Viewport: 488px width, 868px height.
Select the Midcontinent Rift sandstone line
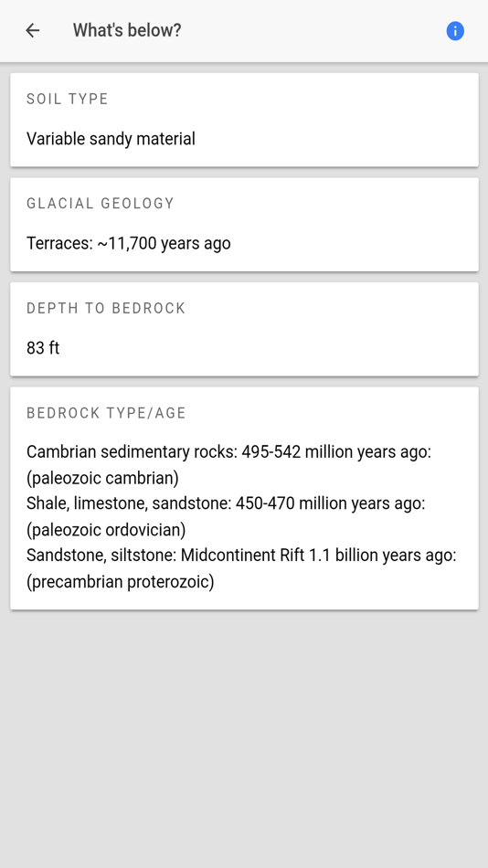[241, 556]
